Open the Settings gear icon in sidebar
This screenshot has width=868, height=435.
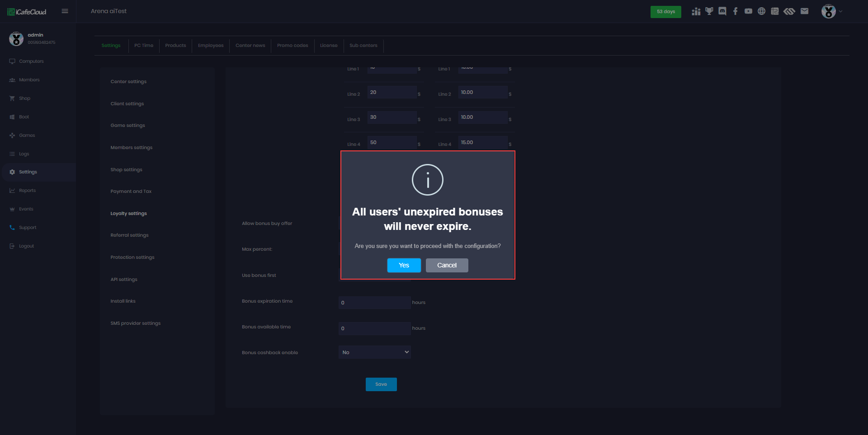(x=12, y=172)
